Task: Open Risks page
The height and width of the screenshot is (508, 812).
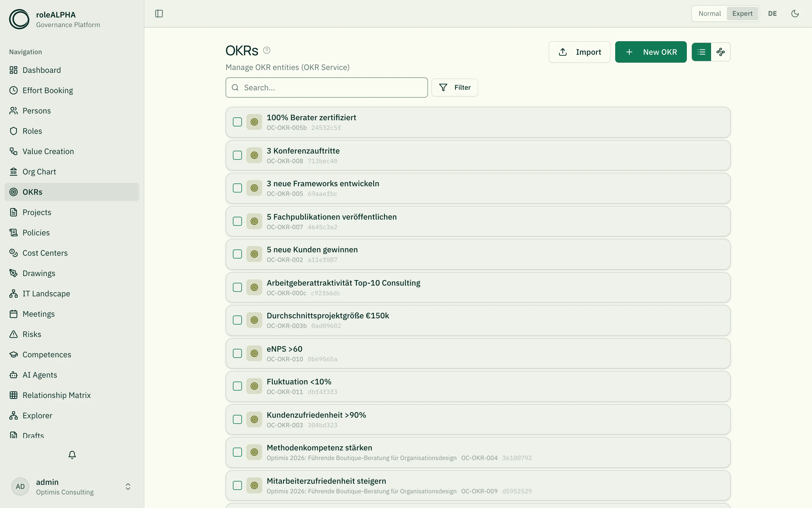Action: [72, 334]
